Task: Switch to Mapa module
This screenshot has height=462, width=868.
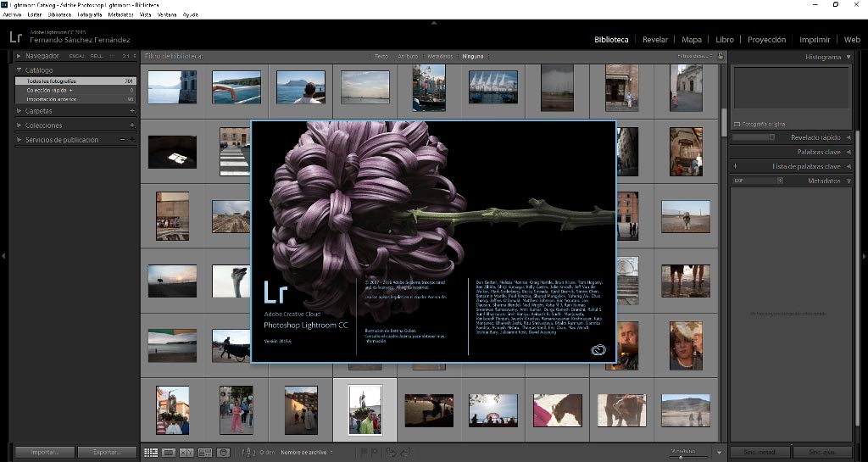Action: tap(692, 40)
